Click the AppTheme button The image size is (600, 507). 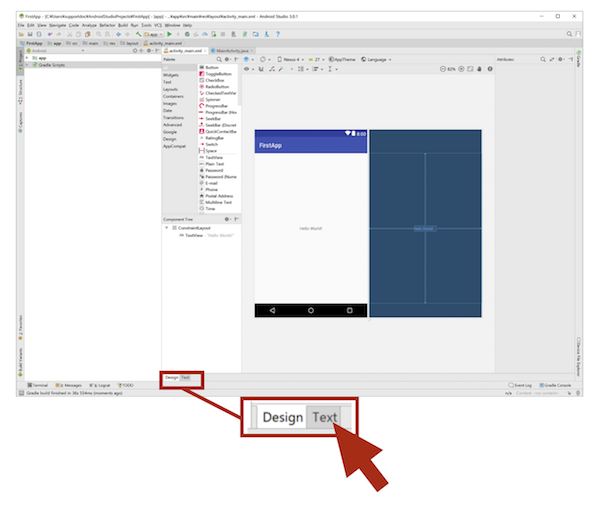(342, 59)
